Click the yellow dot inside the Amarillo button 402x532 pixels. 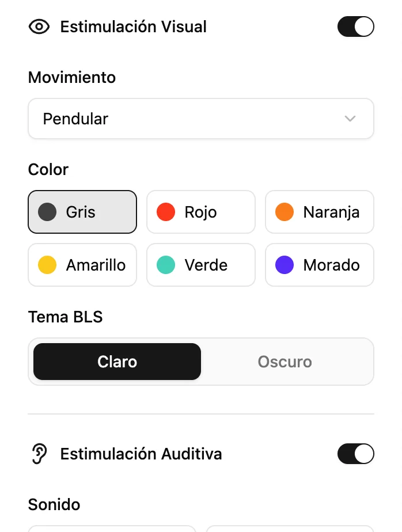click(x=47, y=265)
